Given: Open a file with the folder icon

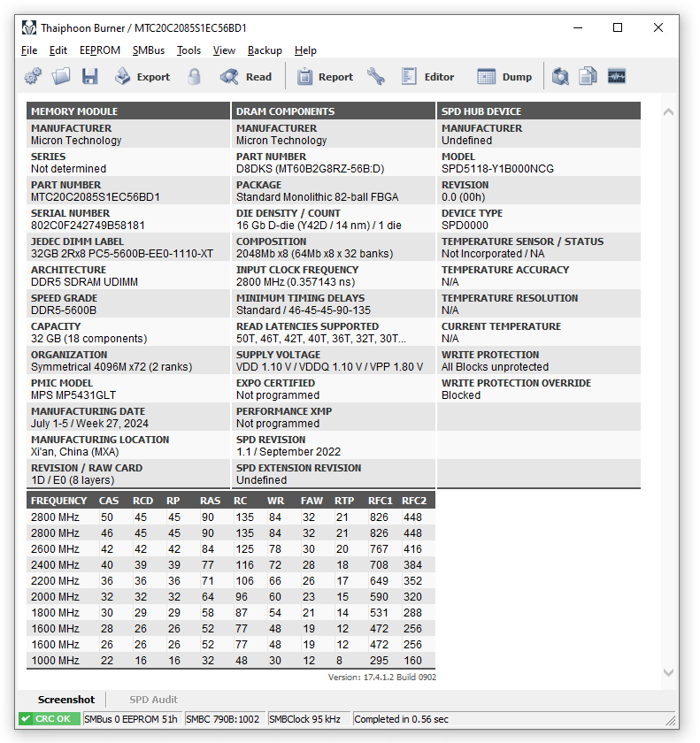Looking at the screenshot, I should click(61, 76).
